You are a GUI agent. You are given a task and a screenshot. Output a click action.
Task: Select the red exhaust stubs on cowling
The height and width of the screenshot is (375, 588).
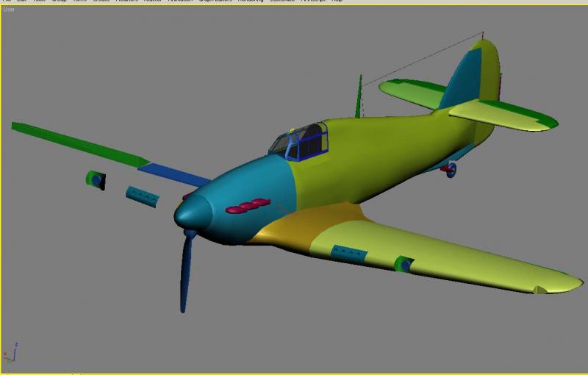(248, 206)
